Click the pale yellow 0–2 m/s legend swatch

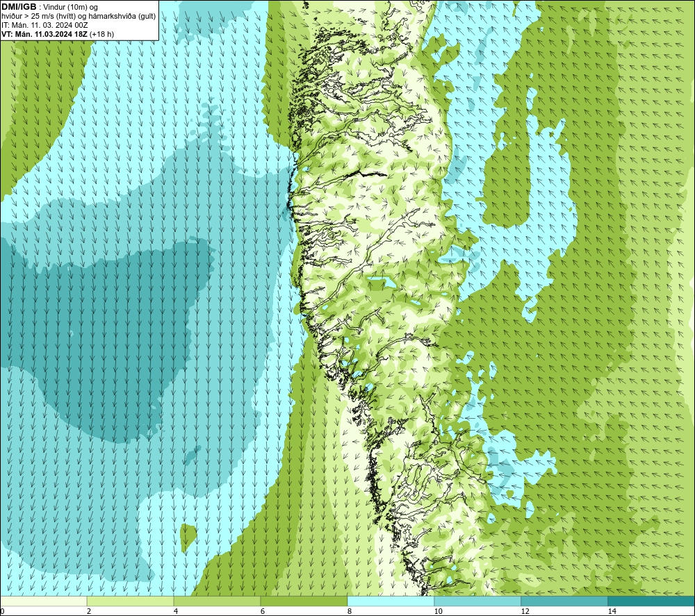(x=43, y=601)
